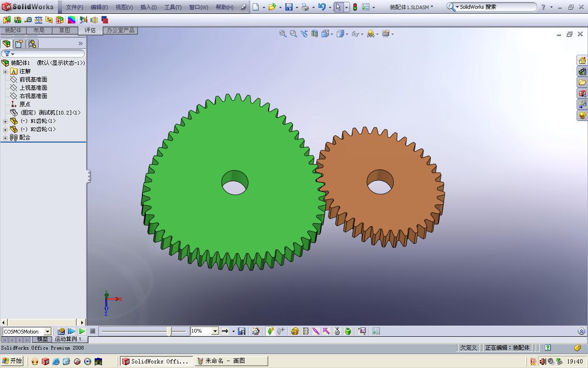Click the Mass Properties scale icon
The width and height of the screenshot is (588, 368).
(x=39, y=20)
